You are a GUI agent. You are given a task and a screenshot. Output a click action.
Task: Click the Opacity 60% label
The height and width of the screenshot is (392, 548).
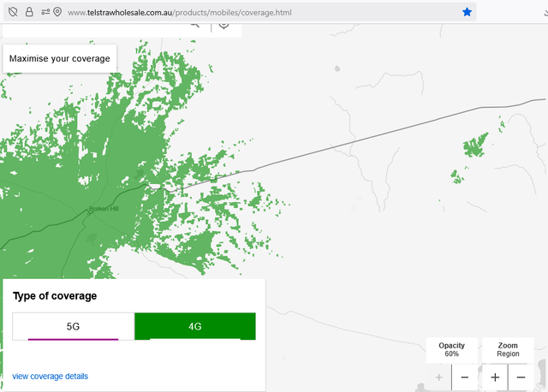click(x=451, y=349)
